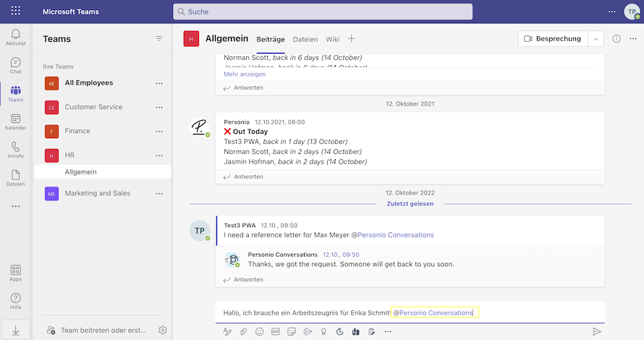Select the Marketing and Sales team
644x340 pixels.
click(98, 193)
